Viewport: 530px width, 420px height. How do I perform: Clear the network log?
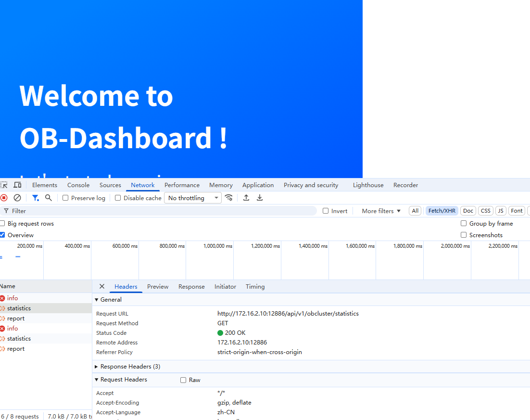pos(17,198)
